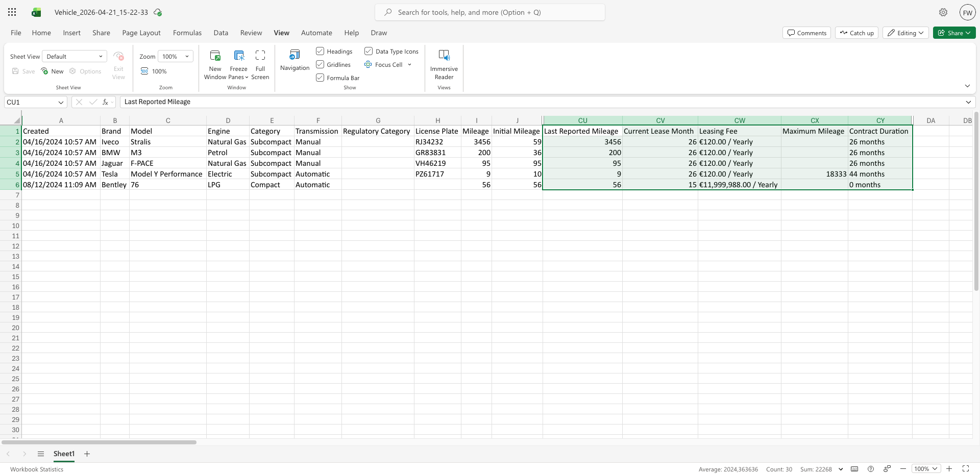Open Freeze Panes options
This screenshot has height=474, width=980.
[239, 65]
